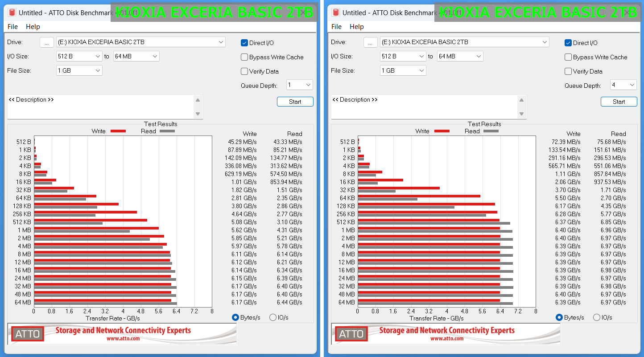
Task: Open the Drive dropdown in the left window
Action: [141, 42]
